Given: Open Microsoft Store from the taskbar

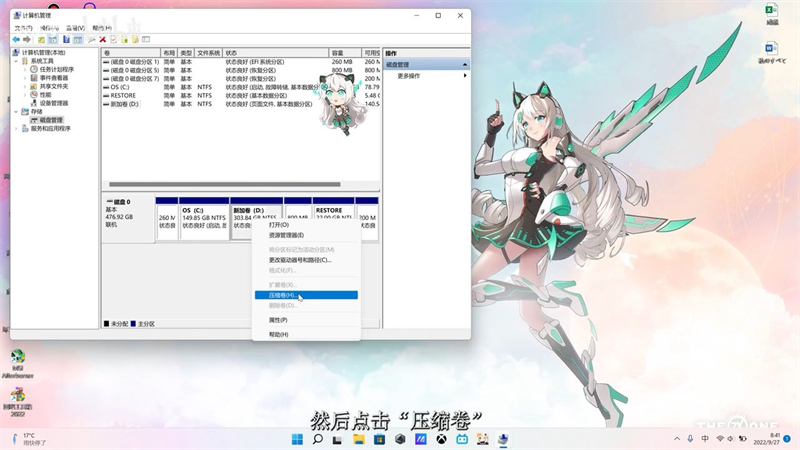Looking at the screenshot, I should click(379, 439).
